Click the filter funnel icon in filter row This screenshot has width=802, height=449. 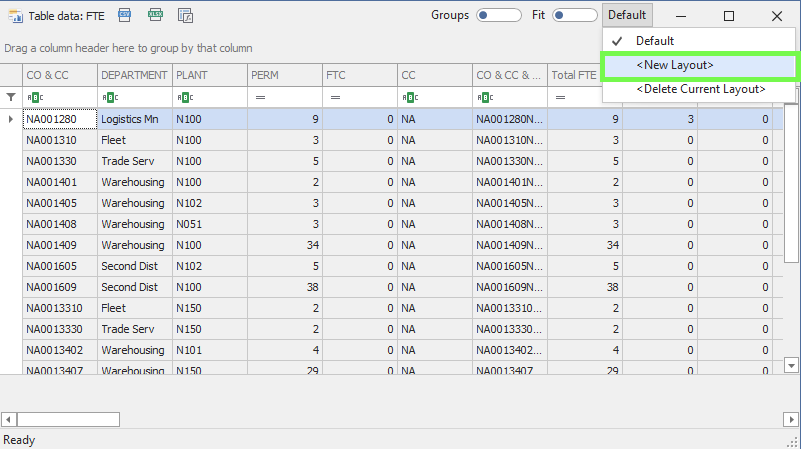pyautogui.click(x=11, y=97)
